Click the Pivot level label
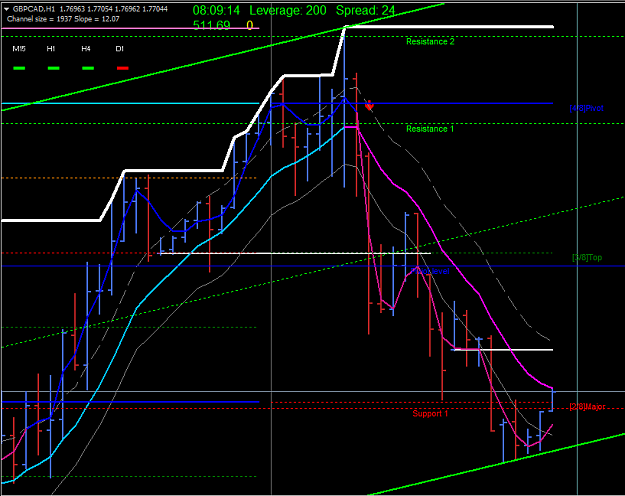 coord(430,271)
